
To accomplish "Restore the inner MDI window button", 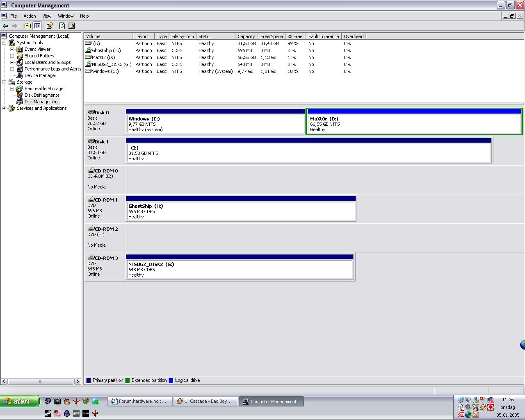I will [512, 16].
